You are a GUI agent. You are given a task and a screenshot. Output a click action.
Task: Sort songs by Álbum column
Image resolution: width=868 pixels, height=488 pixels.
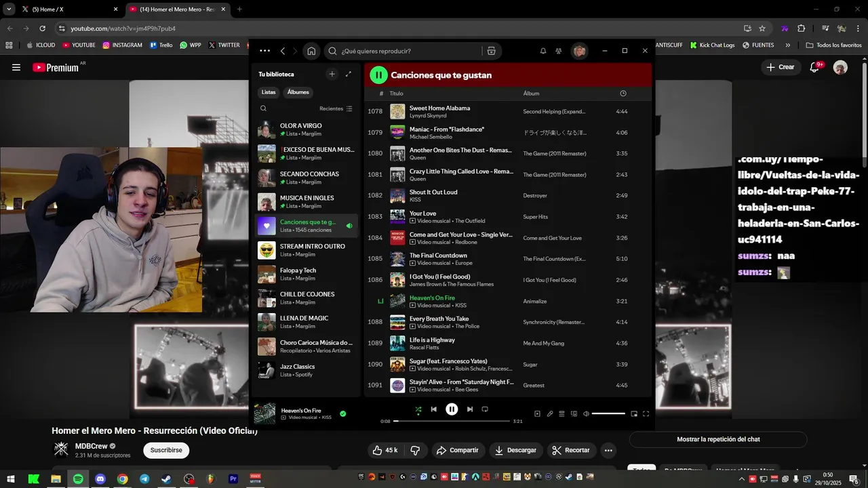click(x=531, y=94)
